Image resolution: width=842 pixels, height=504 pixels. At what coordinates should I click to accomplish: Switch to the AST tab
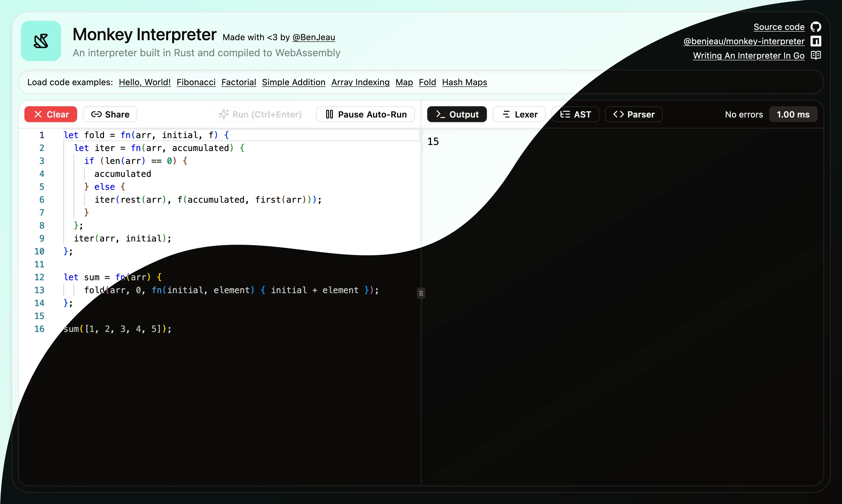576,114
